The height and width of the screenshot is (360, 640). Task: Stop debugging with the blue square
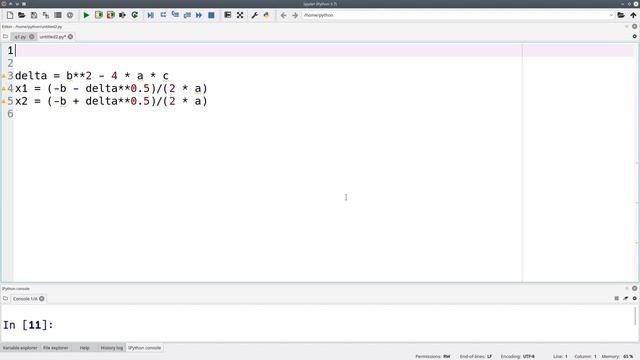click(211, 15)
